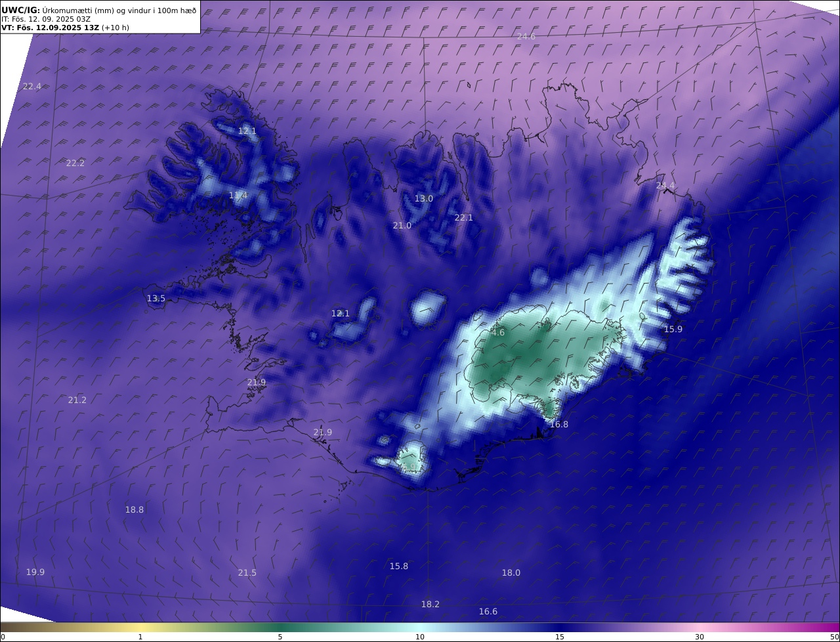Click the 21.5 value label
The width and height of the screenshot is (840, 642).
pos(247,573)
